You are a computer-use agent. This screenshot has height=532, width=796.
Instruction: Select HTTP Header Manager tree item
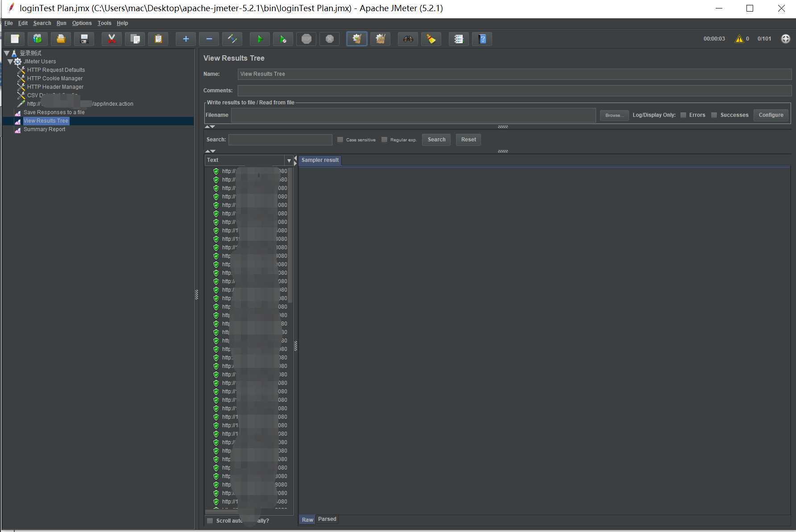55,87
